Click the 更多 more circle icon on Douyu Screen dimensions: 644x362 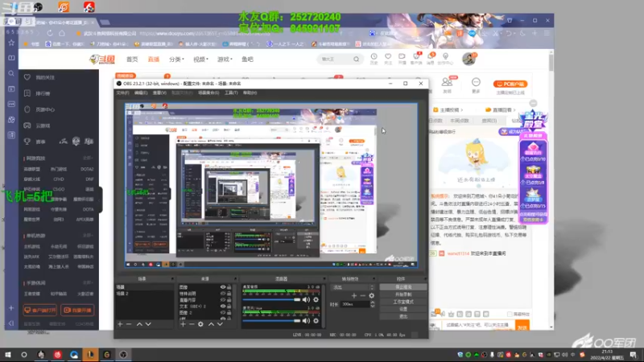(x=476, y=82)
